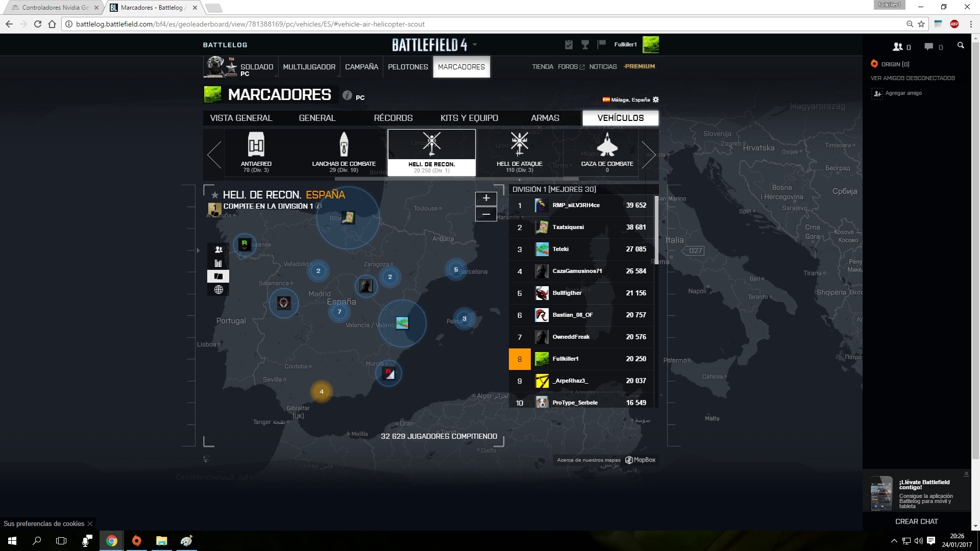
Task: Expand the map filter panel arrow
Action: tap(199, 251)
